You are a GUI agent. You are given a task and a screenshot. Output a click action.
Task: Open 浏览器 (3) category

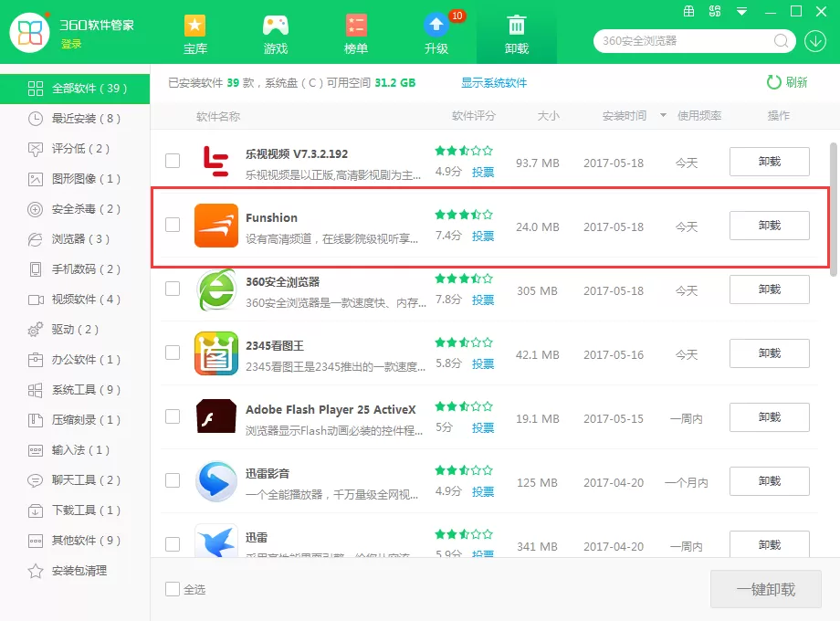(75, 239)
